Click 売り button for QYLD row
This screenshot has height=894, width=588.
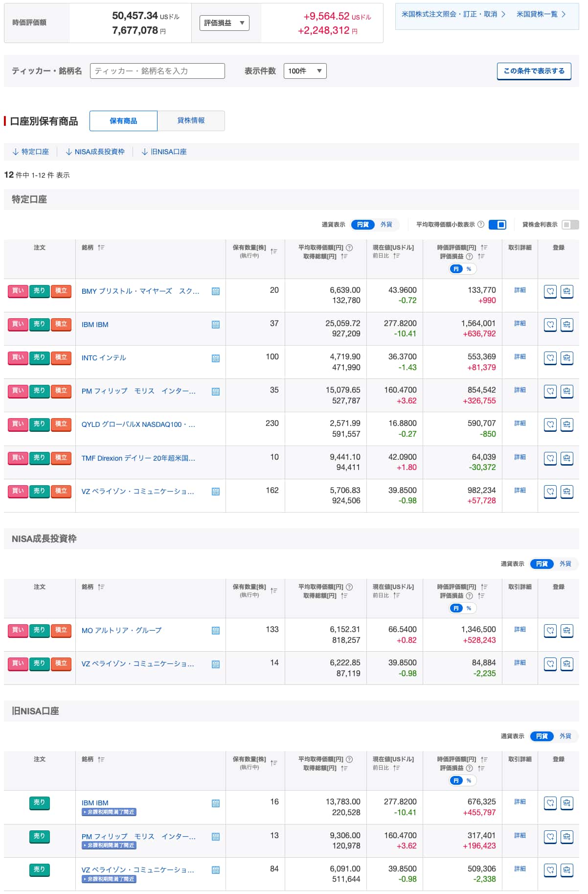39,424
